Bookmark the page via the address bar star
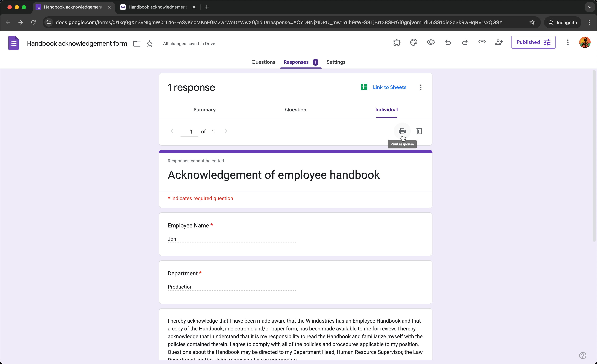Viewport: 597px width, 364px height. click(x=532, y=22)
